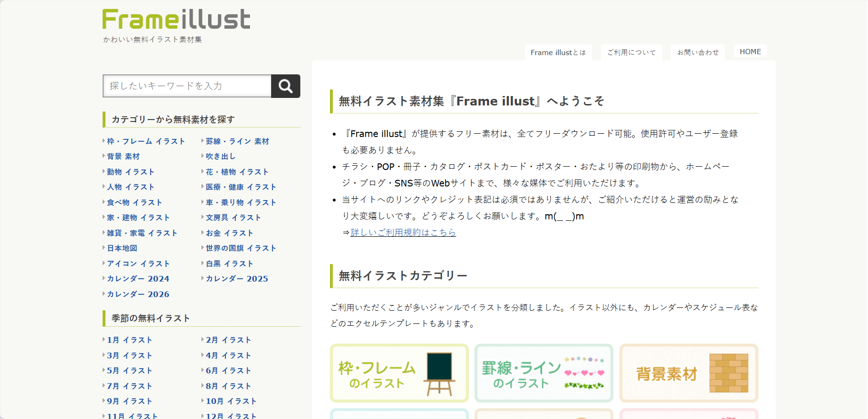
Task: Click the magnifying glass search button
Action: tap(285, 86)
